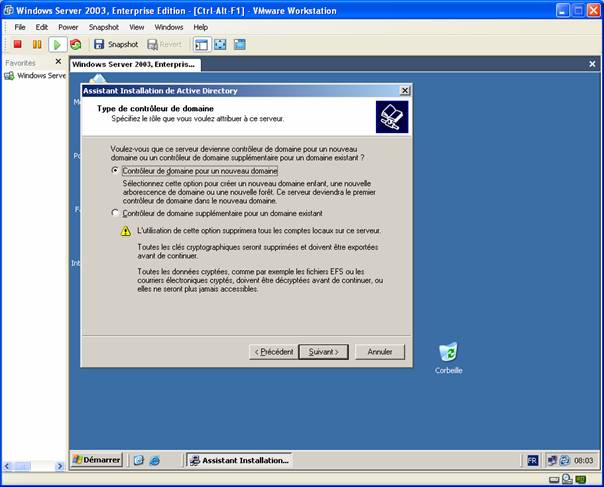This screenshot has width=604, height=487.
Task: Open the File menu
Action: (20, 27)
